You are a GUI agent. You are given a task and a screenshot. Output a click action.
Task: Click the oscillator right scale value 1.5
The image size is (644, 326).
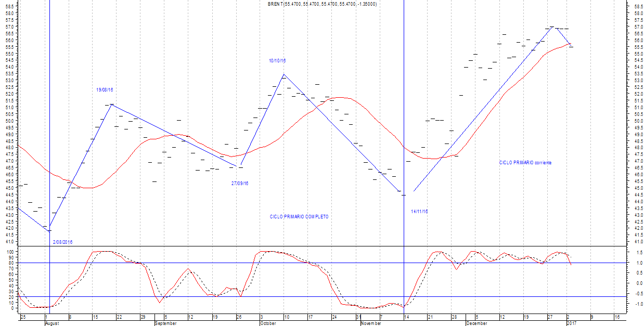coord(639,252)
